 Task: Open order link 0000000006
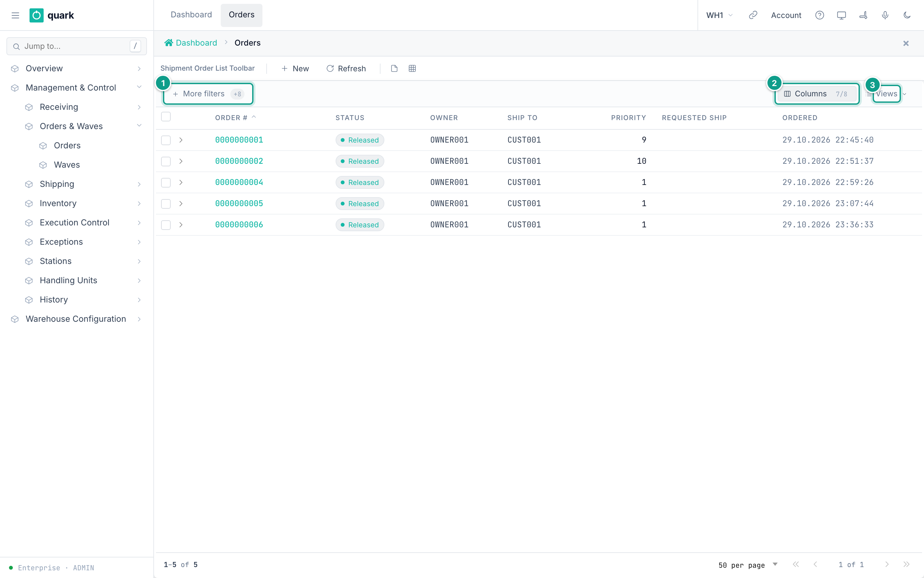pos(239,225)
